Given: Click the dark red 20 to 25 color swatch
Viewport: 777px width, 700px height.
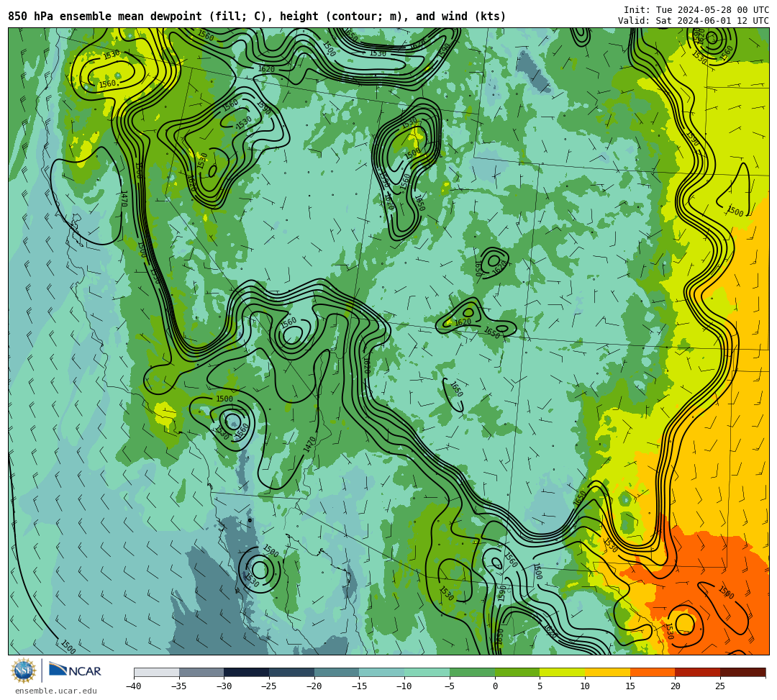Looking at the screenshot, I should pyautogui.click(x=698, y=672).
